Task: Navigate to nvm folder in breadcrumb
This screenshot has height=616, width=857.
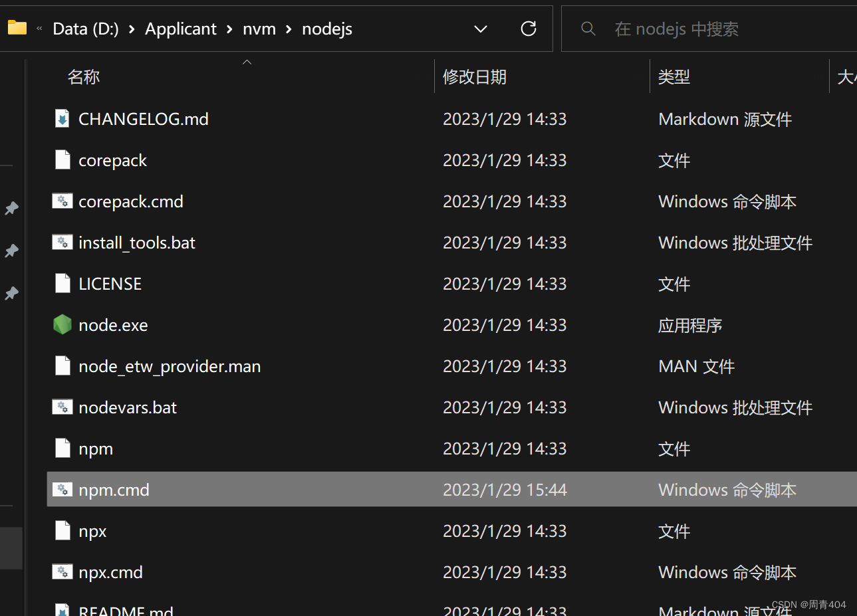Action: pyautogui.click(x=259, y=29)
